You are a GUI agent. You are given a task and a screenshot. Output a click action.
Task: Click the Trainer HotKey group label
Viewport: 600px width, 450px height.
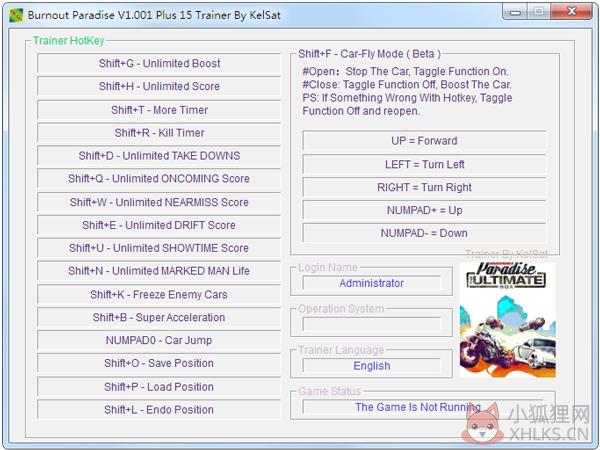point(68,41)
